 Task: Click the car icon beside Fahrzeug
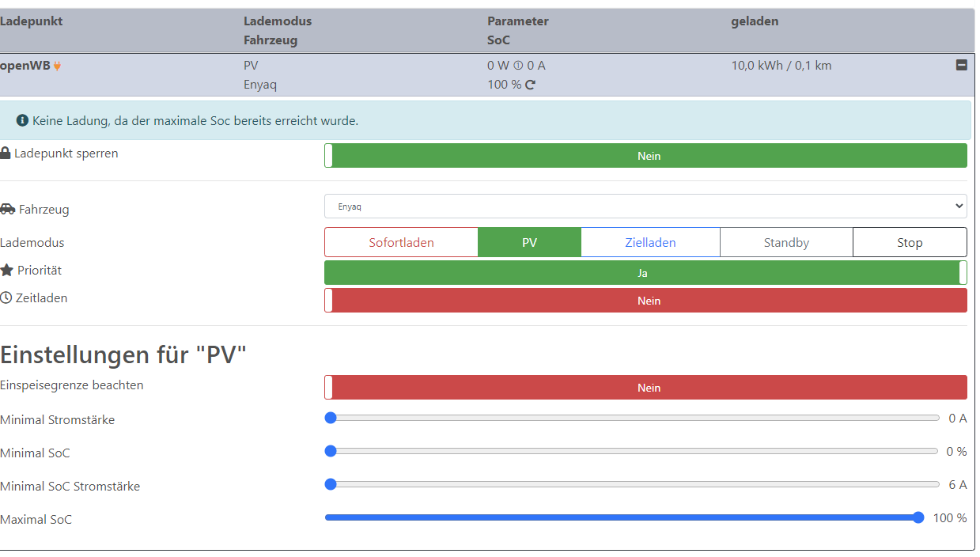tap(8, 210)
